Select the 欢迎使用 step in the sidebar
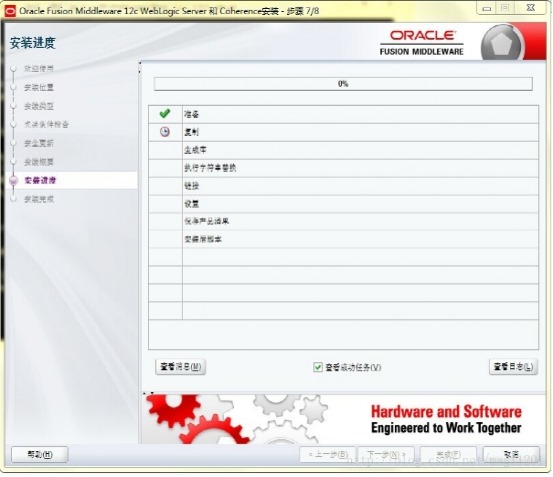Viewport: 553px width, 477px height. click(x=39, y=68)
